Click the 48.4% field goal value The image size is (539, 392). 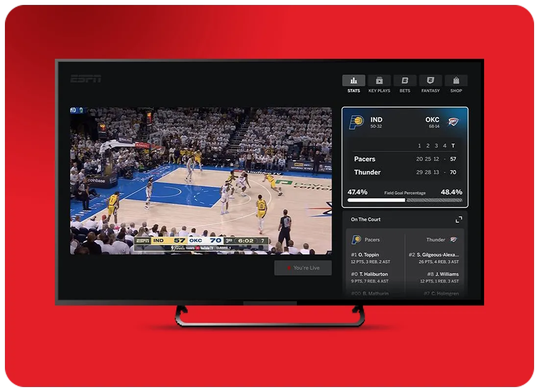coord(451,192)
